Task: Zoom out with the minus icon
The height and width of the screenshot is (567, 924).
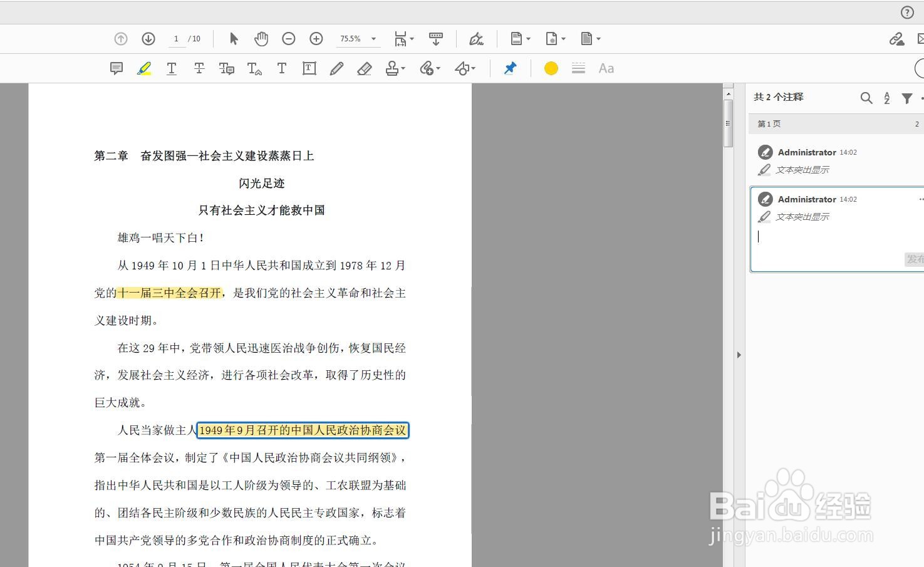Action: pyautogui.click(x=289, y=39)
